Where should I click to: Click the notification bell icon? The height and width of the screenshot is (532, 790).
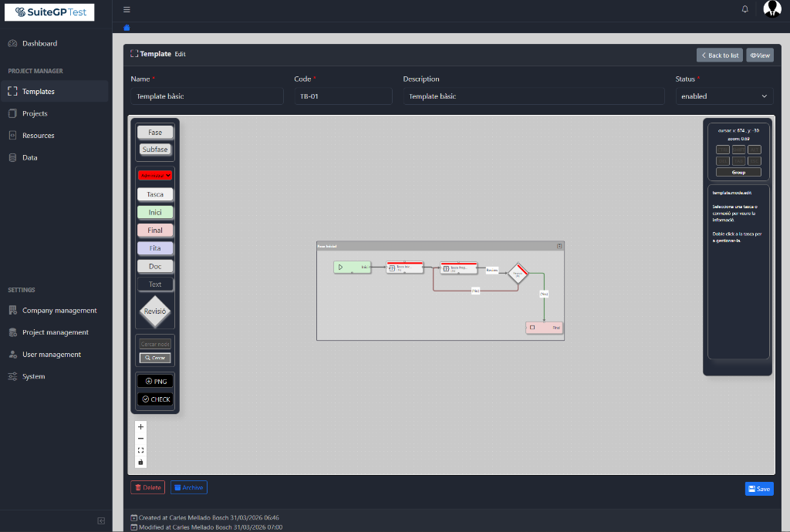tap(744, 9)
